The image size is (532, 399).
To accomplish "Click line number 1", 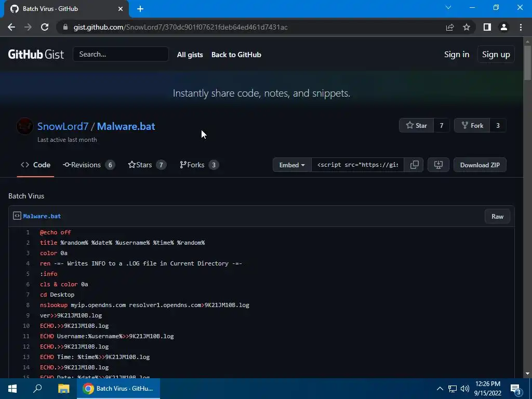I will point(28,232).
